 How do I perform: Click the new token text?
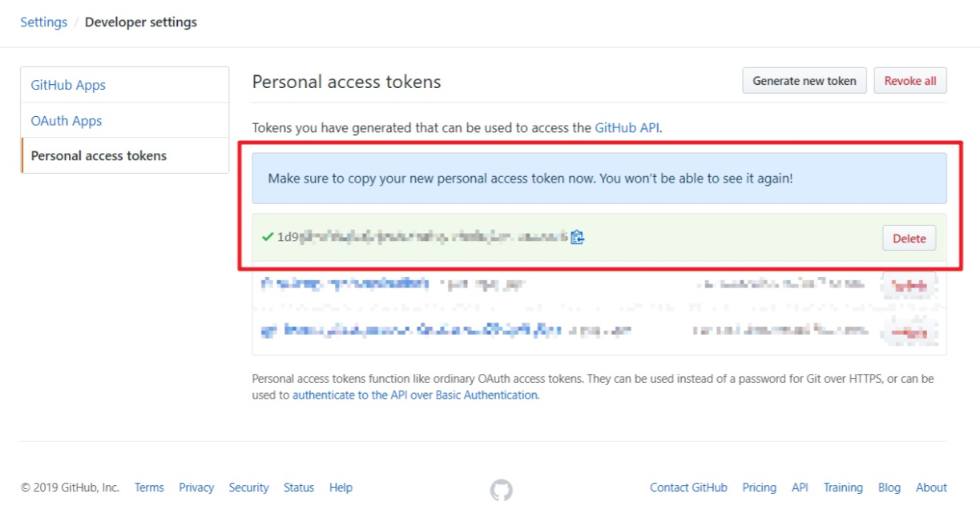click(x=421, y=237)
